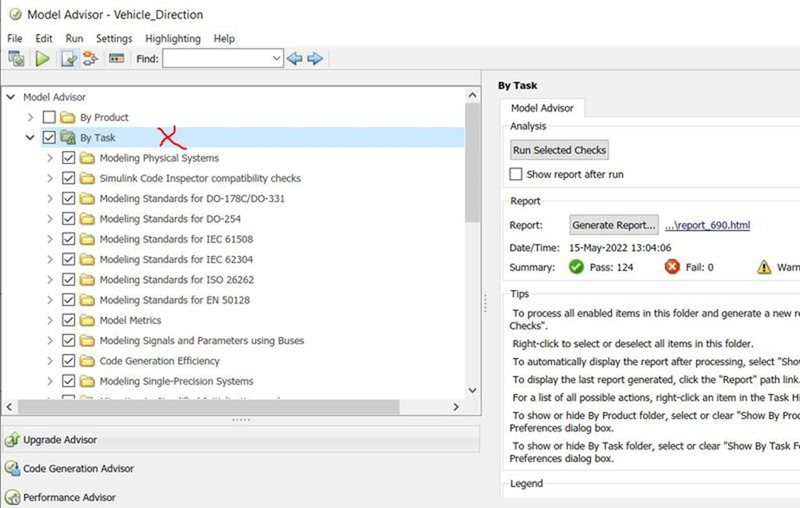Viewport: 800px width, 508px height.
Task: Uncheck Modeling Standards for IEC 61508 checkbox
Action: (x=68, y=239)
